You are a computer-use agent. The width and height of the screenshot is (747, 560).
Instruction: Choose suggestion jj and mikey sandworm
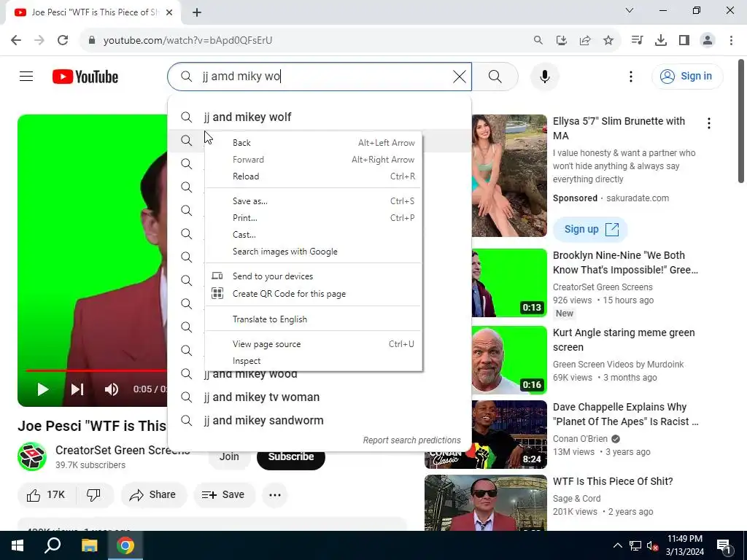(320, 420)
